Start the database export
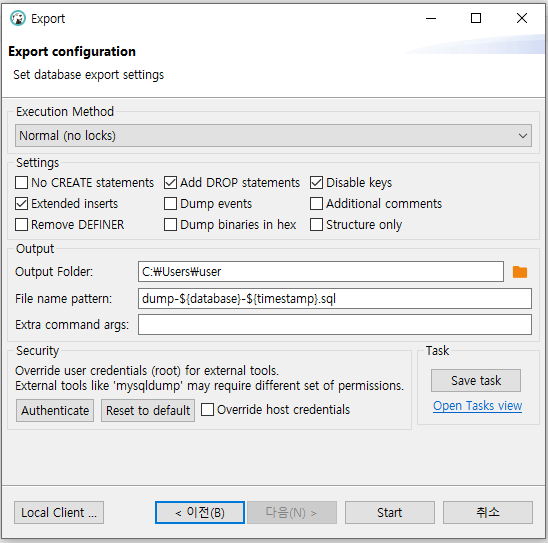 (x=390, y=513)
